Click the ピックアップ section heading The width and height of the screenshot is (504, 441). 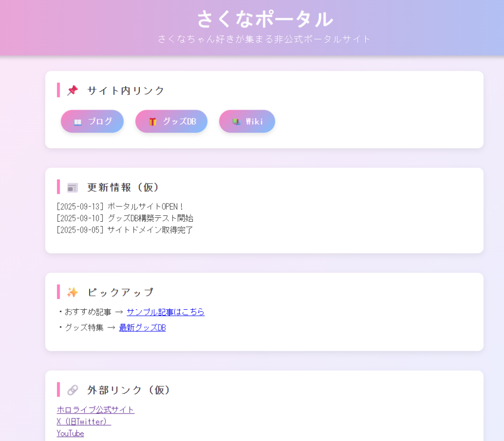coord(121,293)
